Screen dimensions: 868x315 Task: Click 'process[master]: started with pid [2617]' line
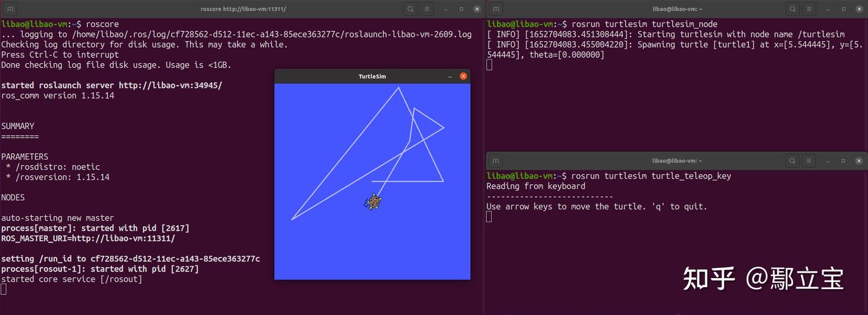pos(95,228)
